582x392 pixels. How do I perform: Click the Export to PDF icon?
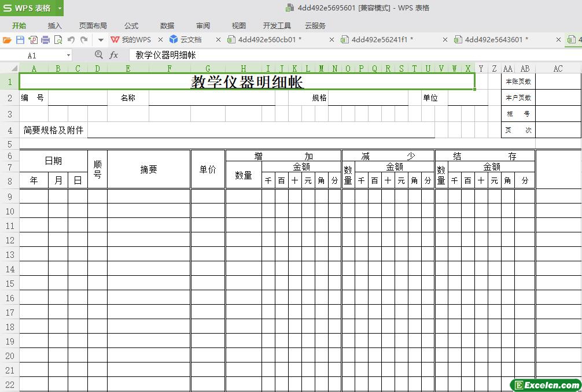(x=32, y=40)
